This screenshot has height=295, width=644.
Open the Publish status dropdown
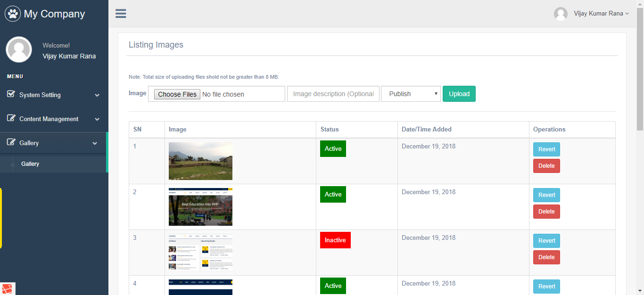tap(411, 94)
